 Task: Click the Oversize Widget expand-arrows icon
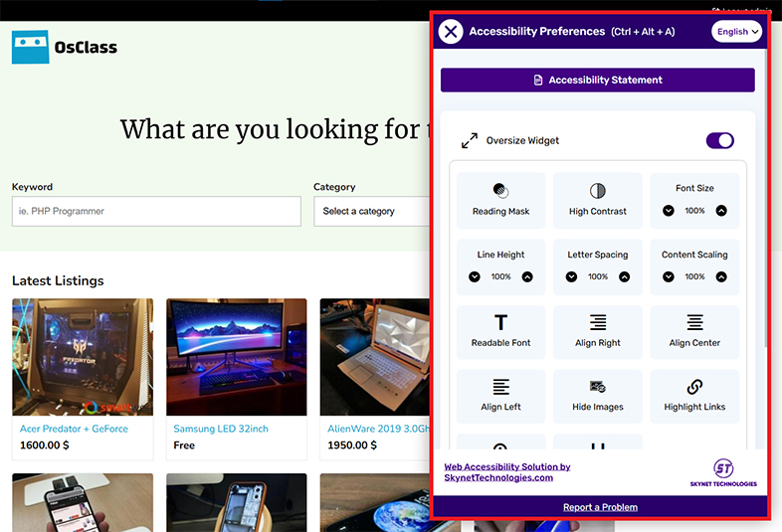(x=470, y=140)
